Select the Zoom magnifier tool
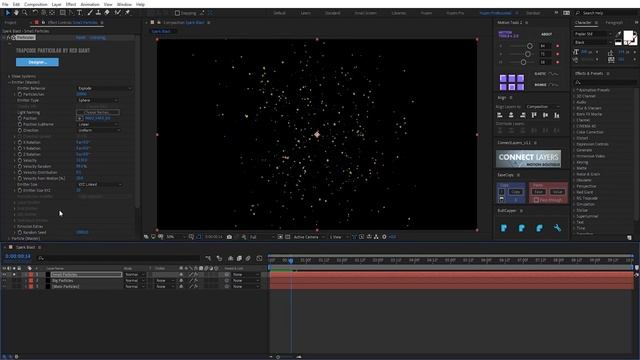Image resolution: width=640 pixels, height=360 pixels. click(x=25, y=13)
